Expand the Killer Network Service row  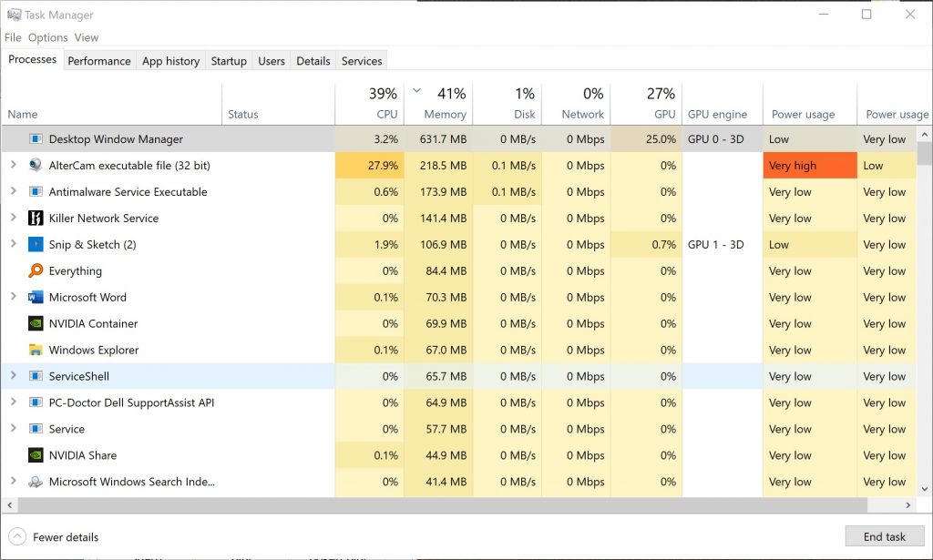[13, 218]
